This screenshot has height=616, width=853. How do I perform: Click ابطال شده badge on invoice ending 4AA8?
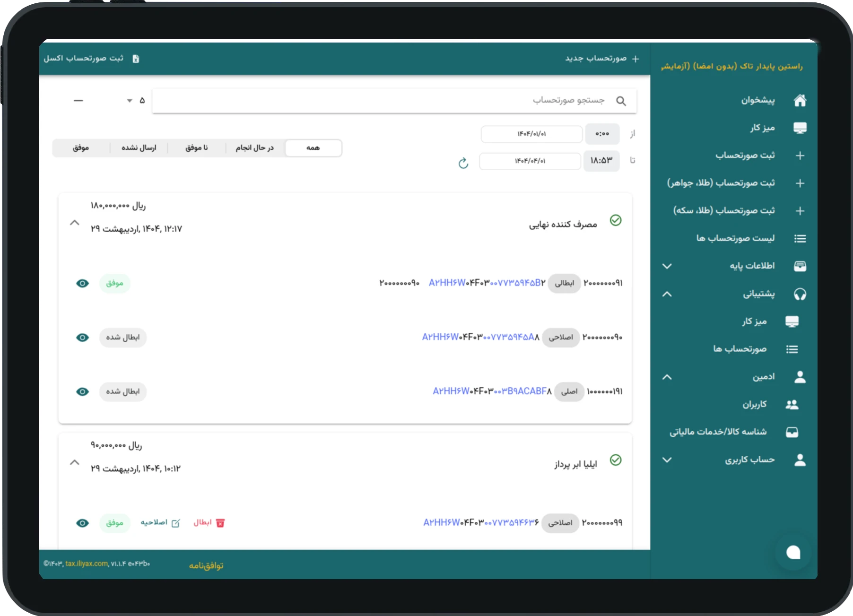point(122,338)
